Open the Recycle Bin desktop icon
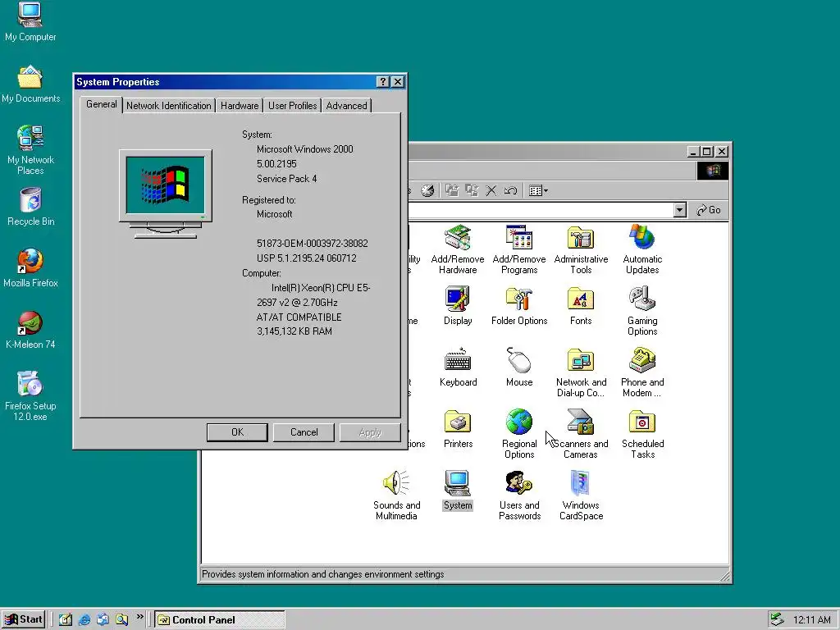 [x=30, y=207]
